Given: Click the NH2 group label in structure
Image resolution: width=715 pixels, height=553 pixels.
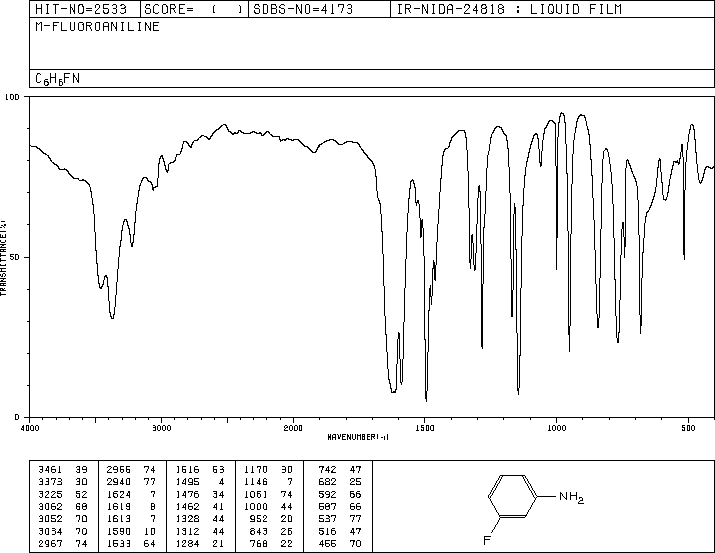Looking at the screenshot, I should tap(571, 497).
